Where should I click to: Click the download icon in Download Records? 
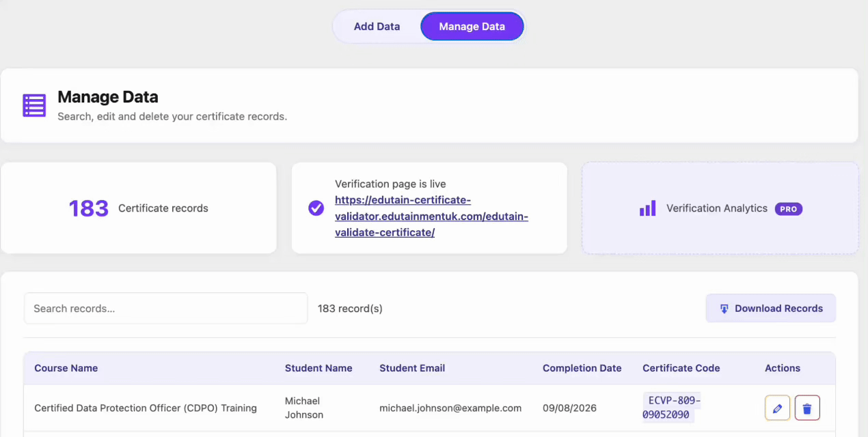pos(724,309)
